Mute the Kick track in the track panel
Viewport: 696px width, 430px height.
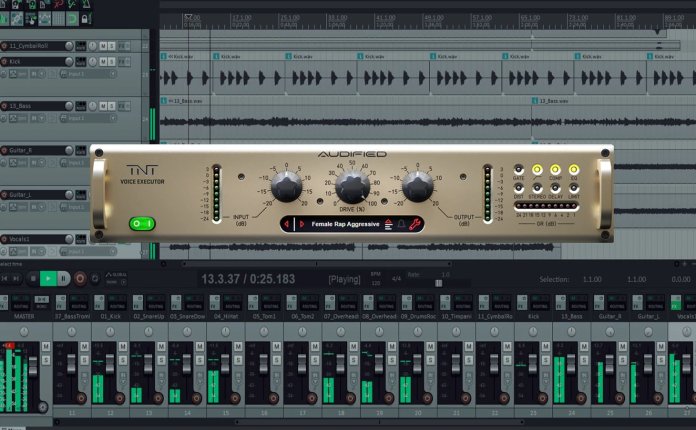pyautogui.click(x=103, y=61)
